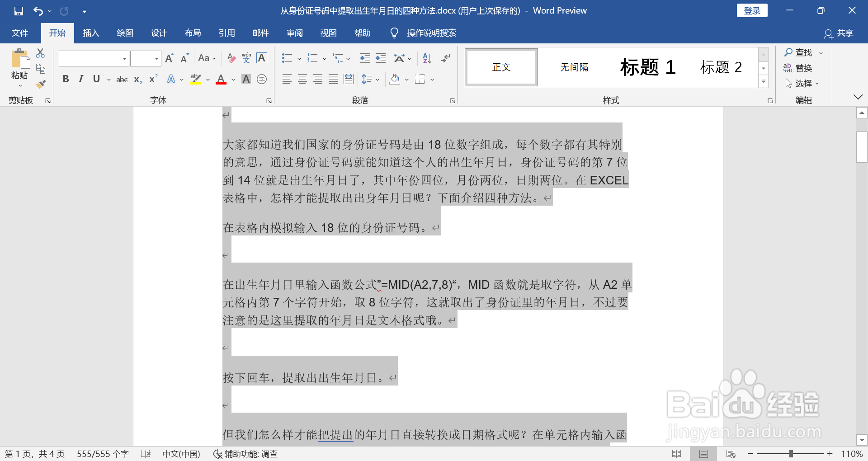Expand the bullet list dropdown arrow
The height and width of the screenshot is (461, 868).
click(299, 59)
